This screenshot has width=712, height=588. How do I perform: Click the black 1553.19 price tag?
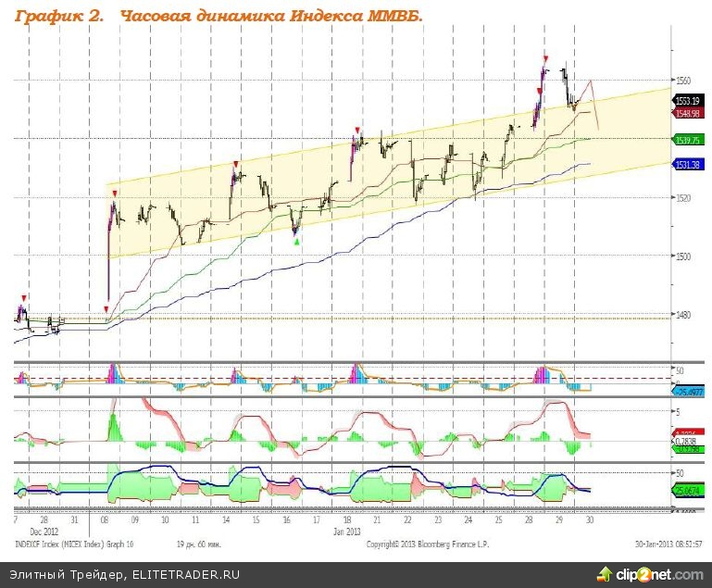coord(686,100)
